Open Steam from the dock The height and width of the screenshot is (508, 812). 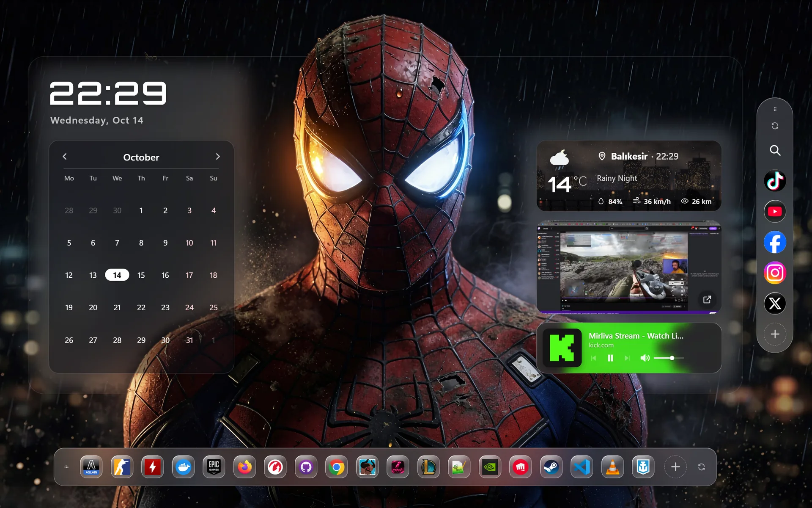pyautogui.click(x=551, y=467)
